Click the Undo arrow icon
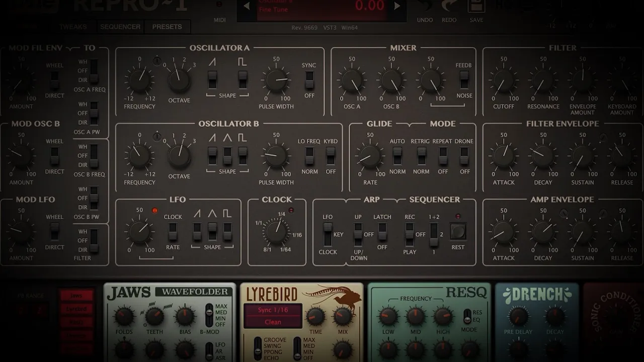Screen dimensions: 644x362 click(x=425, y=6)
